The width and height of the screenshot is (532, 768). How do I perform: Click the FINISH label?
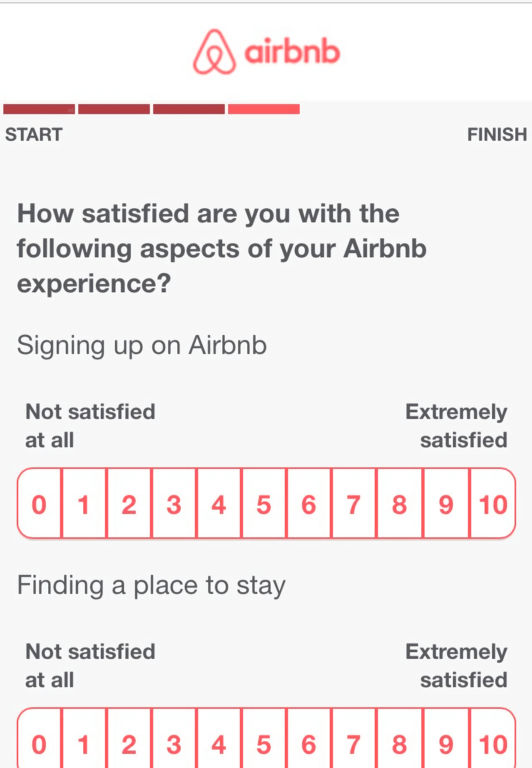pyautogui.click(x=498, y=134)
